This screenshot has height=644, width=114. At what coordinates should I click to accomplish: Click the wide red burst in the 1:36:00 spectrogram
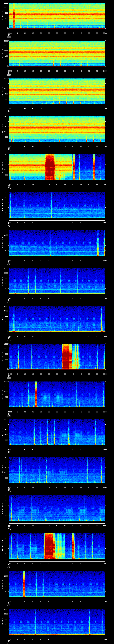(50, 546)
